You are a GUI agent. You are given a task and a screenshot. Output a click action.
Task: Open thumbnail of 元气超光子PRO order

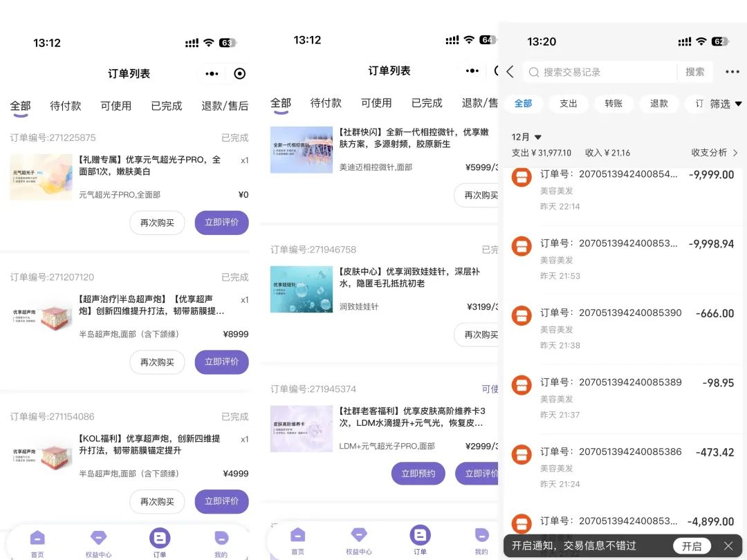41,177
